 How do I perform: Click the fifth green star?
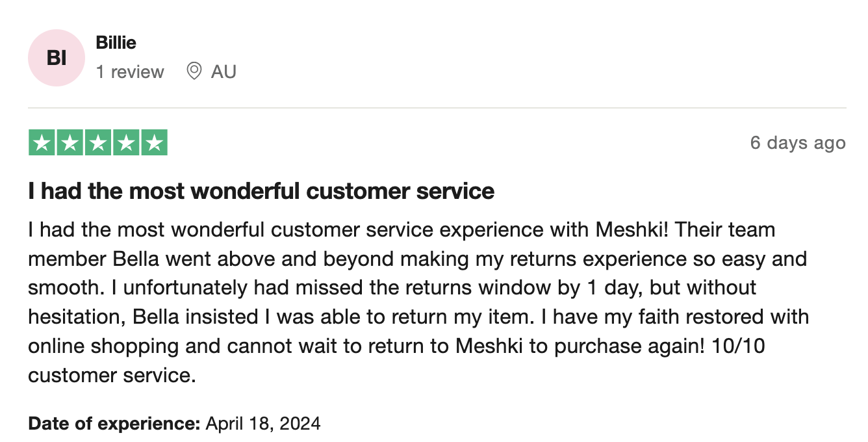(154, 143)
